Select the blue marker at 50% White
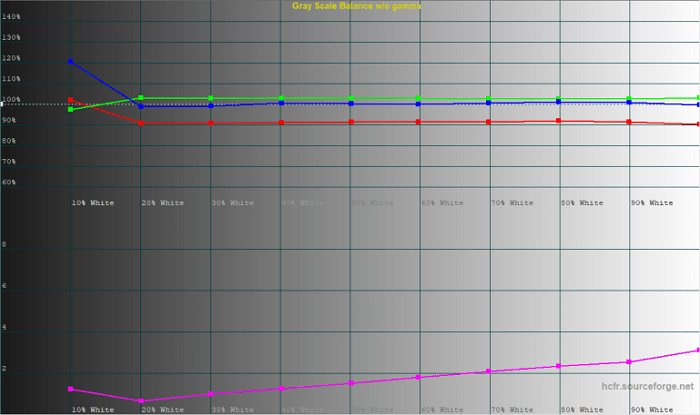This screenshot has height=415, width=700. click(x=350, y=103)
